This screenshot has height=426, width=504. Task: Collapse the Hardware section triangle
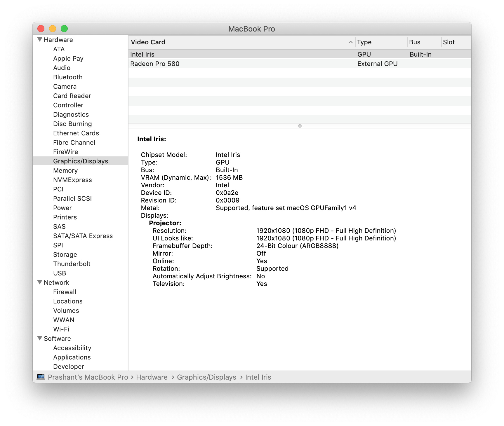pos(40,39)
